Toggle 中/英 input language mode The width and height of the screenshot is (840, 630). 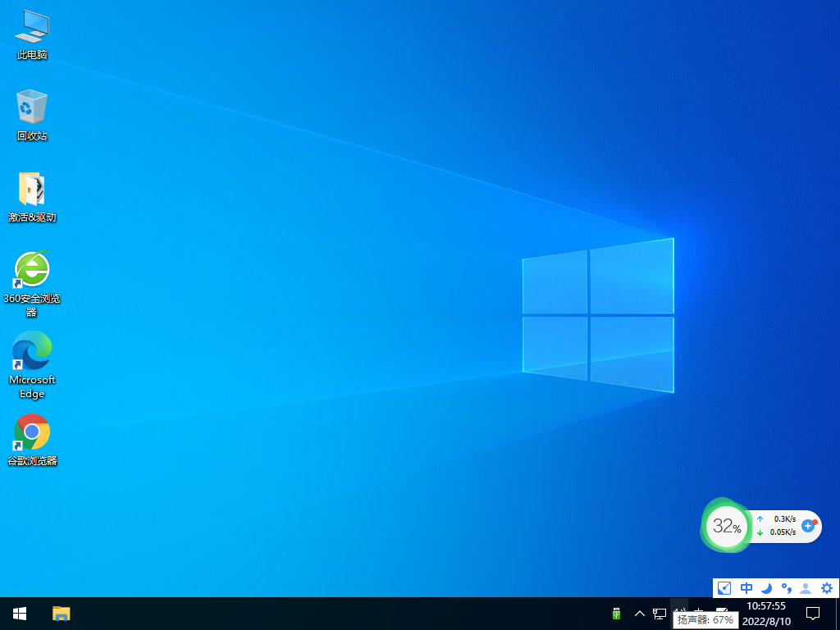pyautogui.click(x=746, y=588)
